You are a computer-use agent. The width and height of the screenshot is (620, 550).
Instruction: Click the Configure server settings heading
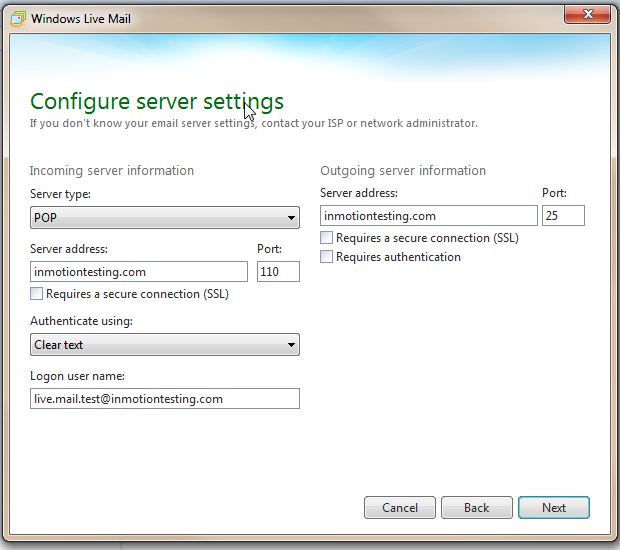pyautogui.click(x=157, y=101)
